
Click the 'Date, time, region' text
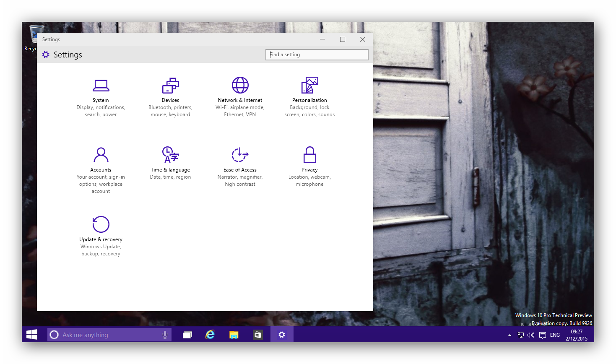click(170, 177)
